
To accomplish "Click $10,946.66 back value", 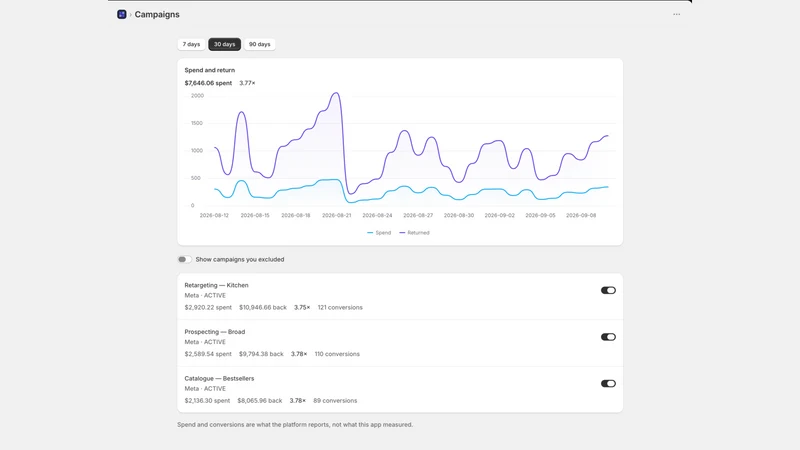I will [x=263, y=308].
